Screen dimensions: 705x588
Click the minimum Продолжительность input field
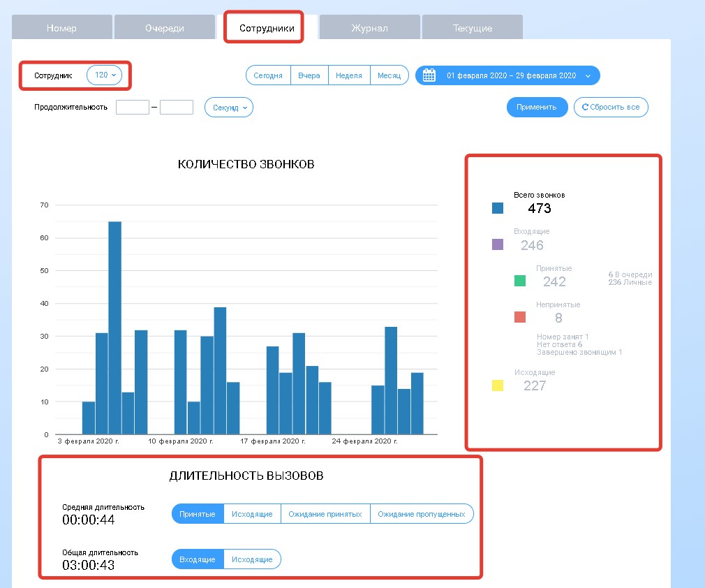(x=133, y=108)
